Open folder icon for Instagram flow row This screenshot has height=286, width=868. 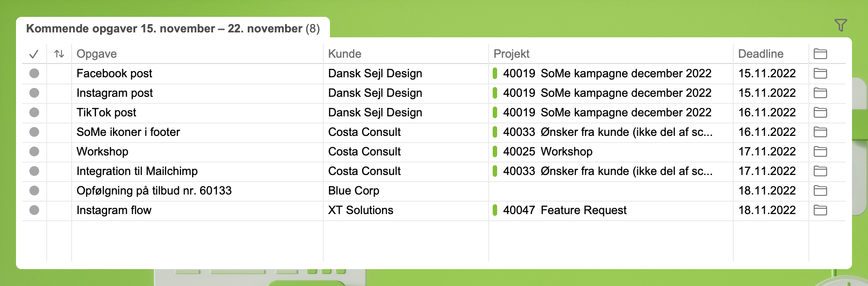(x=820, y=211)
